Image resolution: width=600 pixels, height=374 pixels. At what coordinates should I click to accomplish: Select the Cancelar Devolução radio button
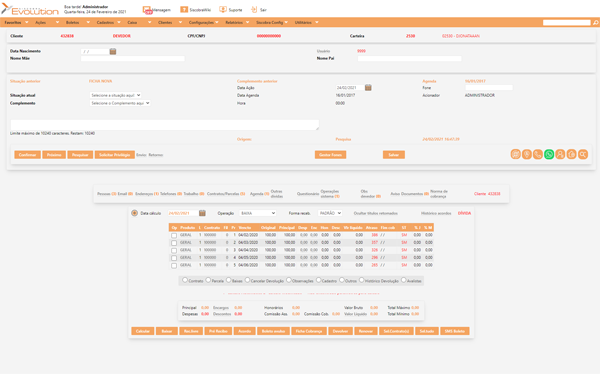(247, 280)
